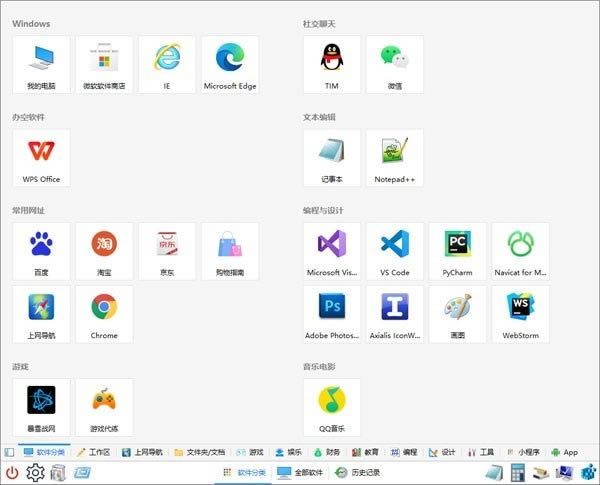600x485 pixels.
Task: Launch QQ音乐 music player
Action: 333,407
